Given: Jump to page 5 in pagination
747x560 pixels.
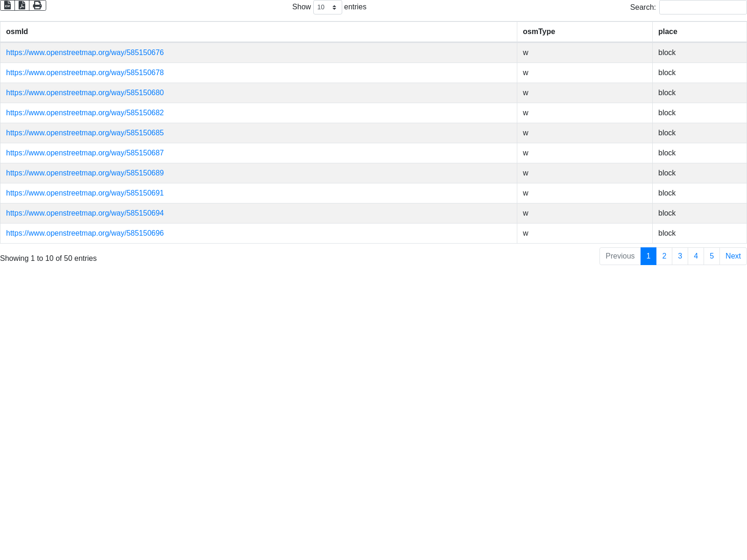Looking at the screenshot, I should 712,256.
